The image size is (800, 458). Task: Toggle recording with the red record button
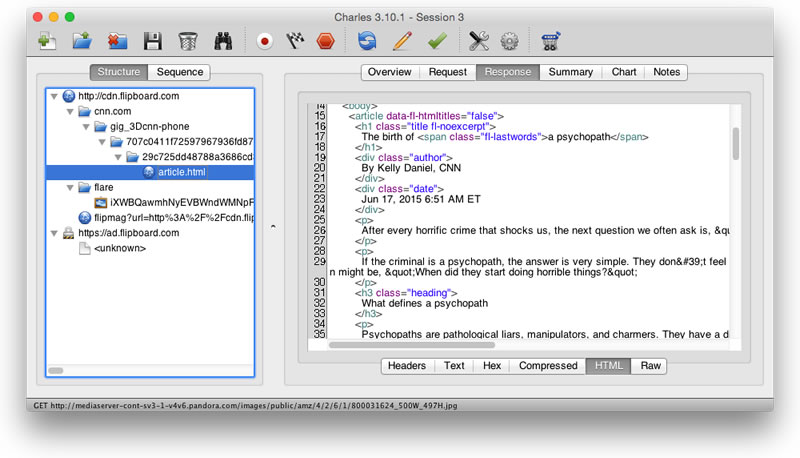264,41
